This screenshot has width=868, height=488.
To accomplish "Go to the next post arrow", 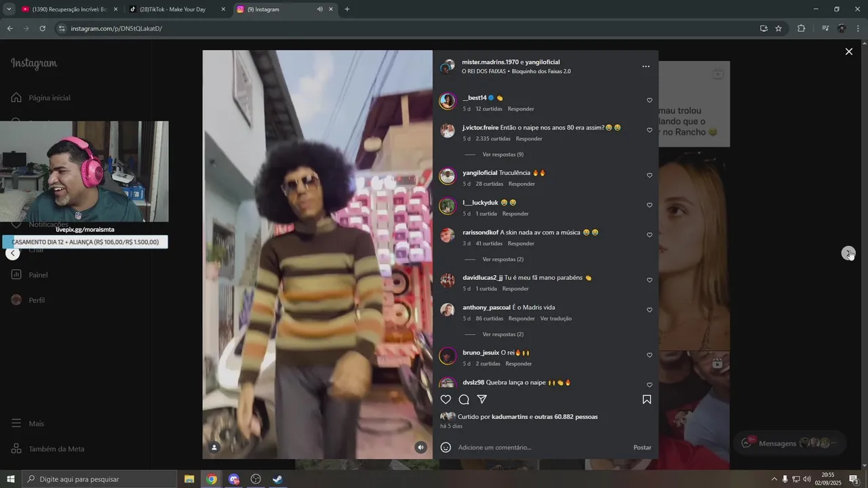I will [848, 253].
